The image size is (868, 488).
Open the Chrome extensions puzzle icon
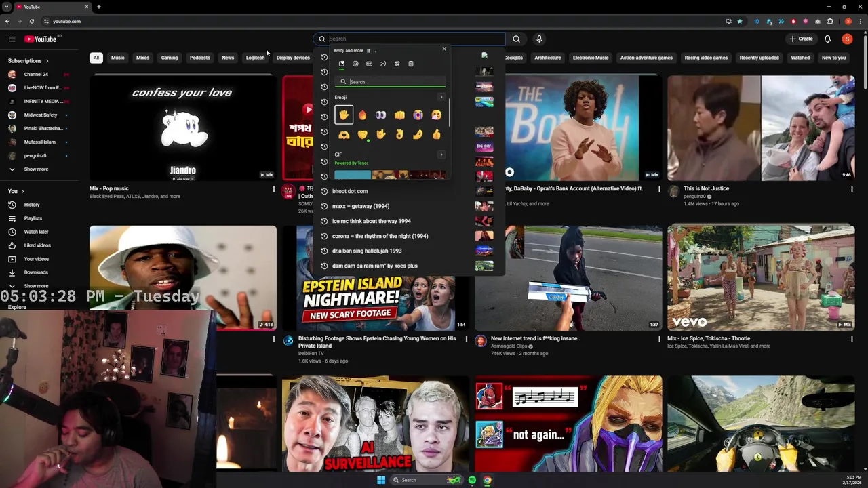coord(830,21)
